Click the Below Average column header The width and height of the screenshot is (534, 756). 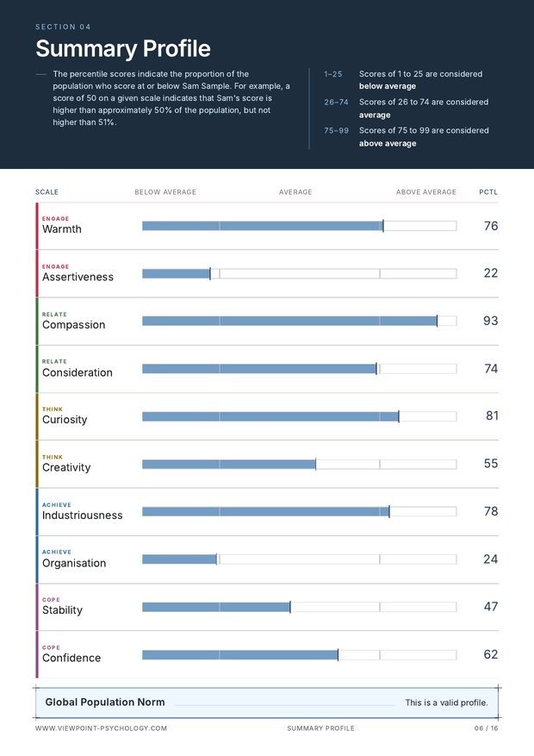click(165, 192)
